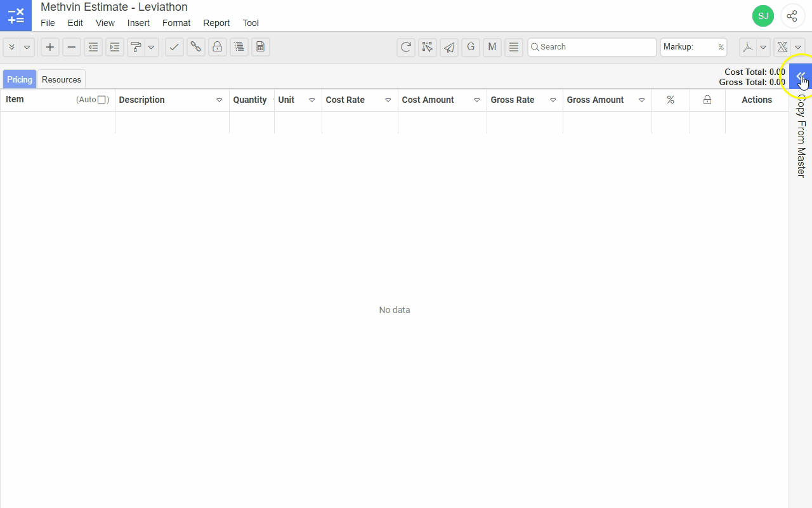Toggle the Auto checkbox in Item column
812x508 pixels.
(x=101, y=100)
